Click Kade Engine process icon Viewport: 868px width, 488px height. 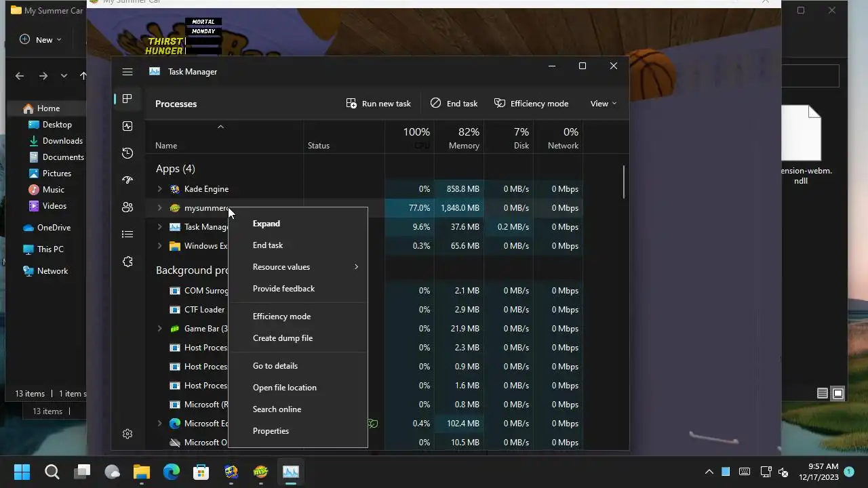pos(175,189)
